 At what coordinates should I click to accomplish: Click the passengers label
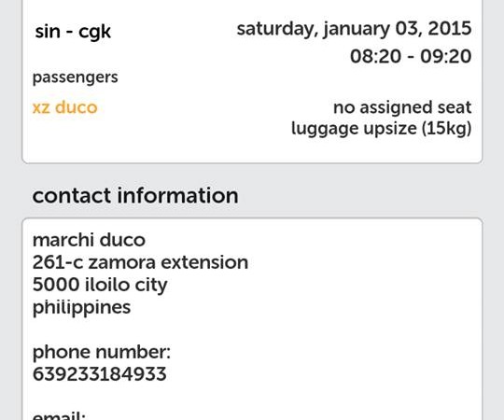(x=76, y=77)
